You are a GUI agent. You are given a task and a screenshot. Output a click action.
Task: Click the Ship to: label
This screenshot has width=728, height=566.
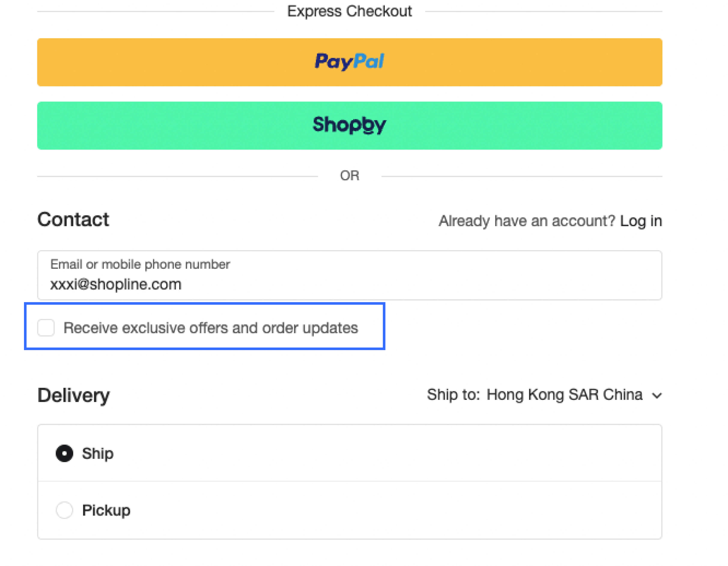pyautogui.click(x=453, y=395)
